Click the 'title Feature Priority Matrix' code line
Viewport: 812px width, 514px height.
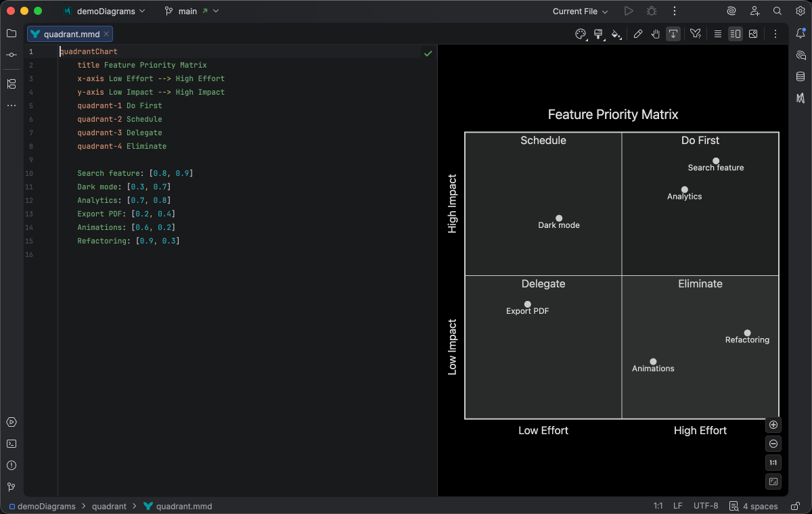pos(142,65)
